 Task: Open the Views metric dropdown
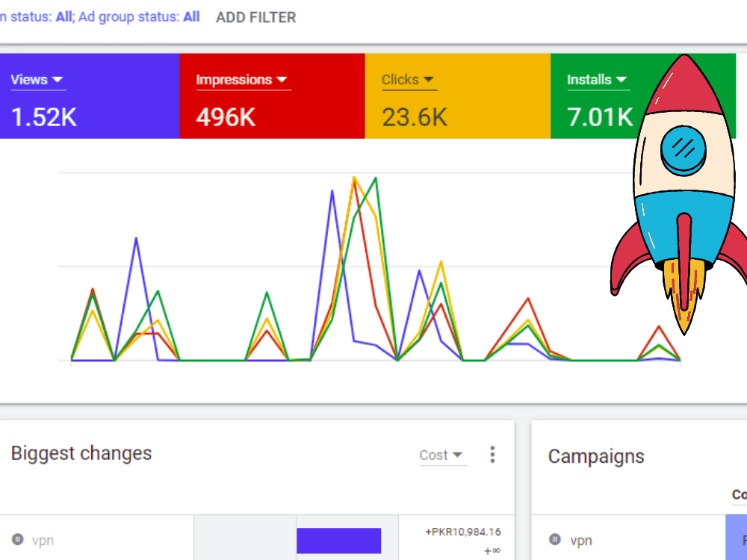[37, 80]
